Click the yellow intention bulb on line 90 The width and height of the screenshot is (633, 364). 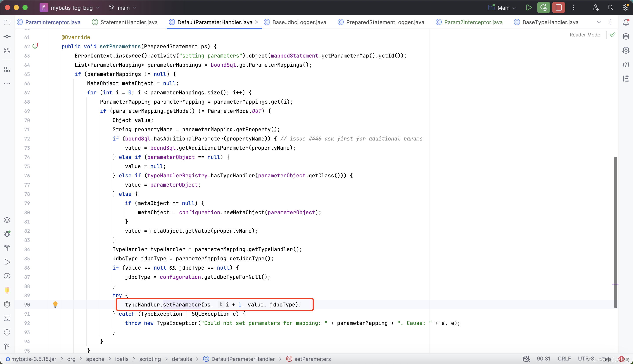click(x=55, y=304)
